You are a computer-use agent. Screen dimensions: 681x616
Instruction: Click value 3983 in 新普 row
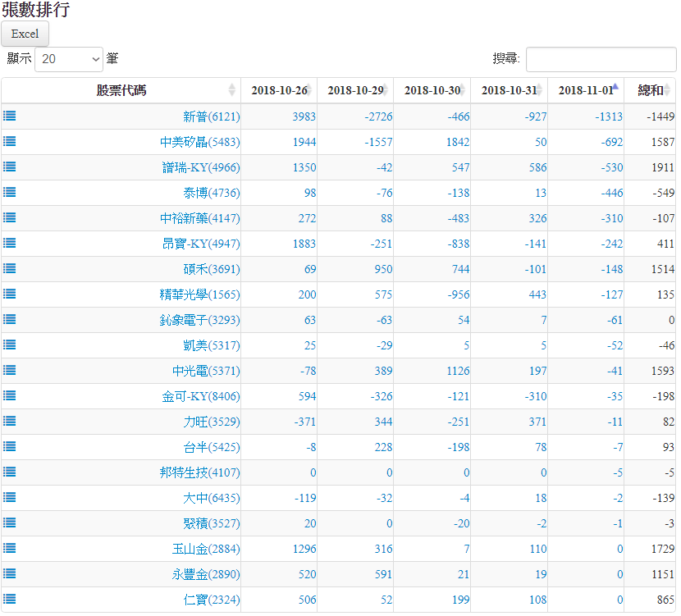point(304,116)
